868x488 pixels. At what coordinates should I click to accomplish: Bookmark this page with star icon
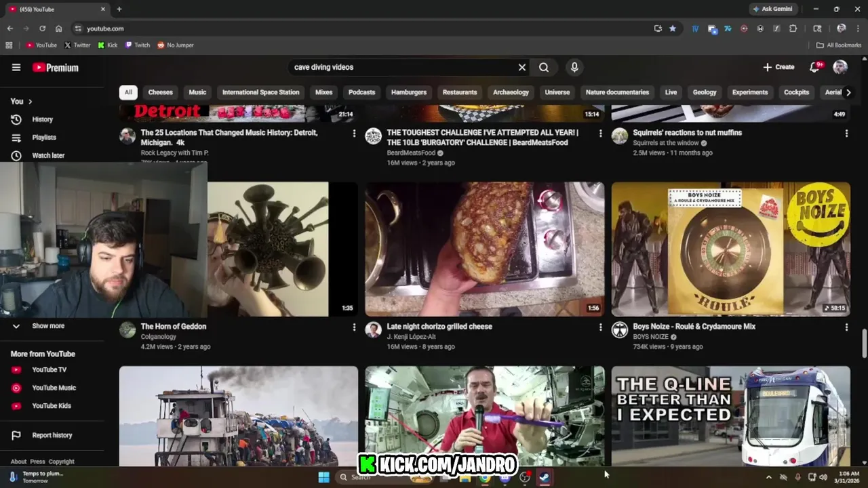point(673,28)
